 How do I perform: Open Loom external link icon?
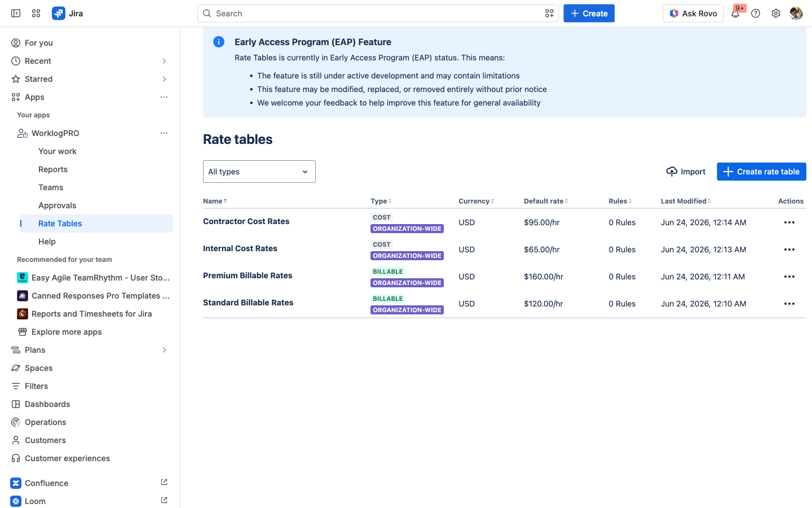(164, 500)
